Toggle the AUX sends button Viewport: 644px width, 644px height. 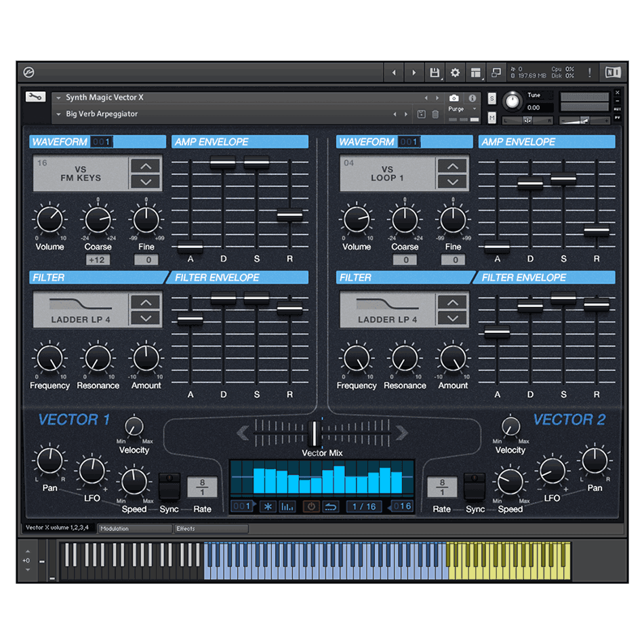pyautogui.click(x=617, y=109)
